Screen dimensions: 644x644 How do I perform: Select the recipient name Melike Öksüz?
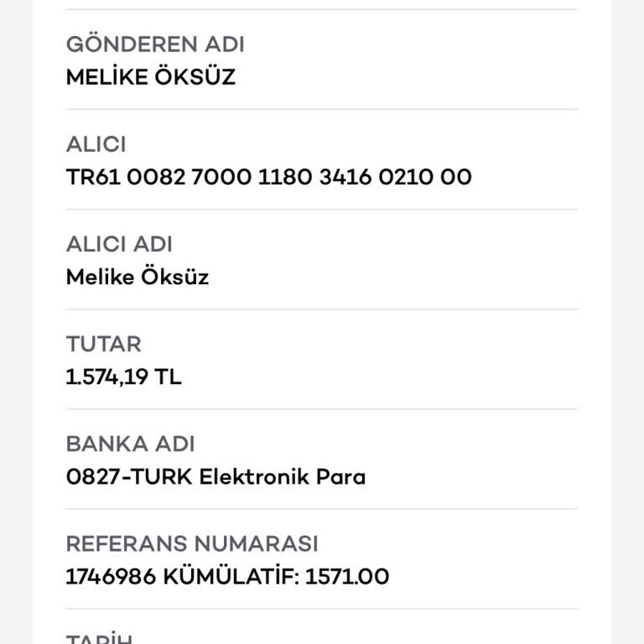(x=138, y=277)
